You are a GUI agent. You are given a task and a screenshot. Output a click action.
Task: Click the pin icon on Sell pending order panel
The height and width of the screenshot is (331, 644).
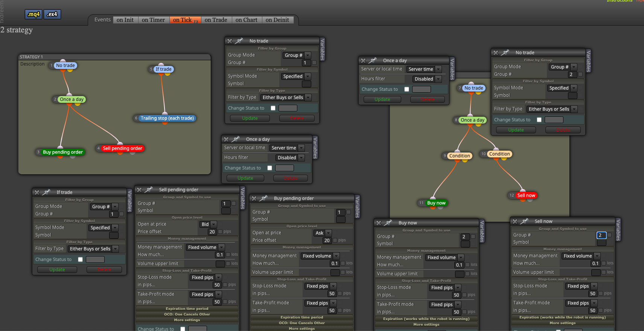click(x=149, y=190)
